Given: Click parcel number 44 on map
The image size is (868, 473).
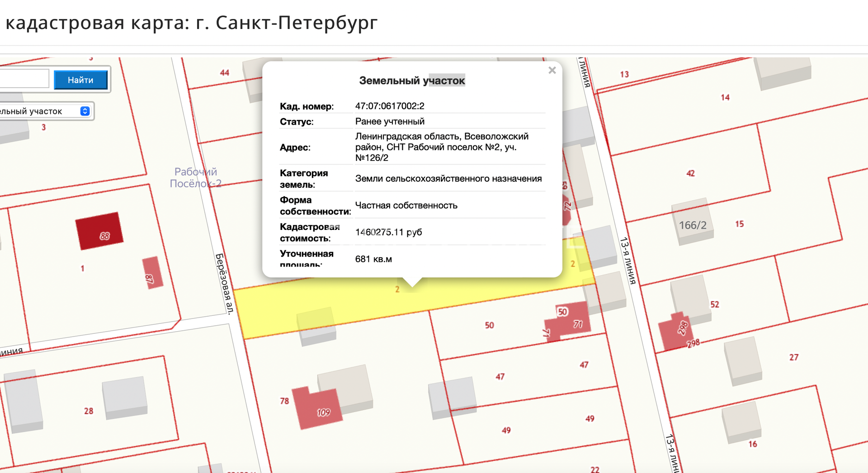Looking at the screenshot, I should click(225, 73).
